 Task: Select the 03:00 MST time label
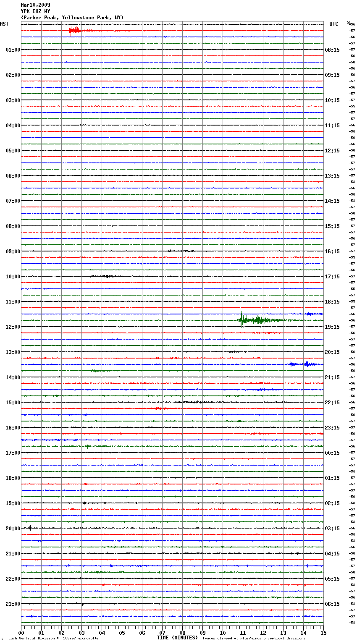(x=13, y=100)
